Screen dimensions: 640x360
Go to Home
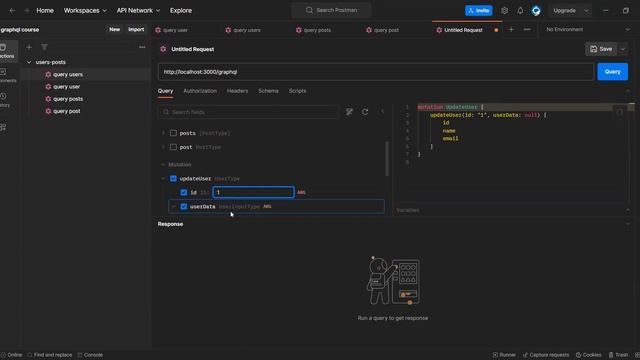[45, 11]
